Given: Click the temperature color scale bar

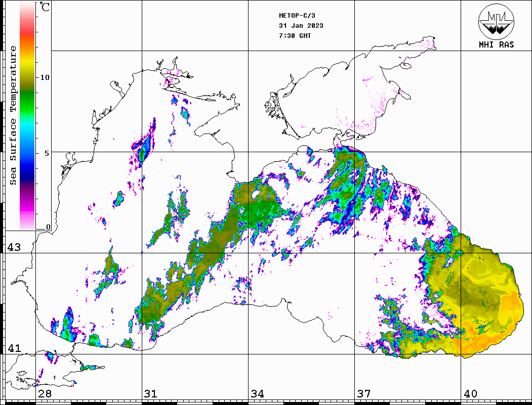Looking at the screenshot, I should click(27, 116).
